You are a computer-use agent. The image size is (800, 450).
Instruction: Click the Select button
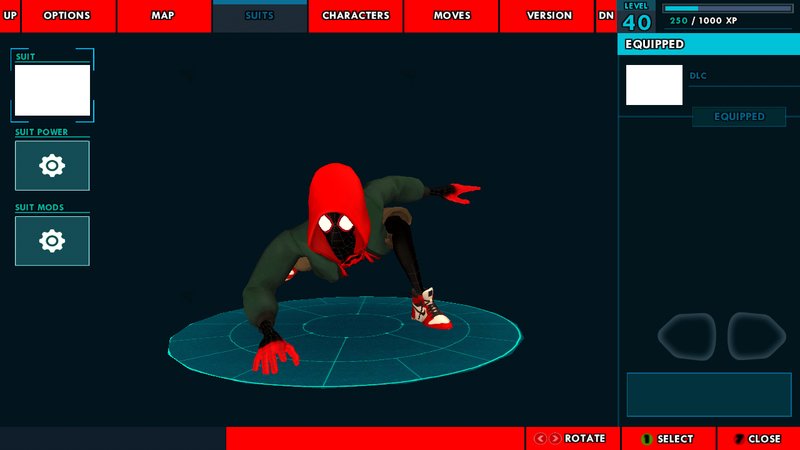coord(669,439)
